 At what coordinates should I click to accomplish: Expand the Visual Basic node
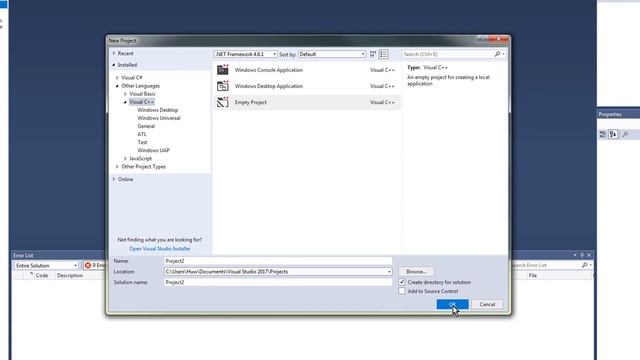(125, 94)
